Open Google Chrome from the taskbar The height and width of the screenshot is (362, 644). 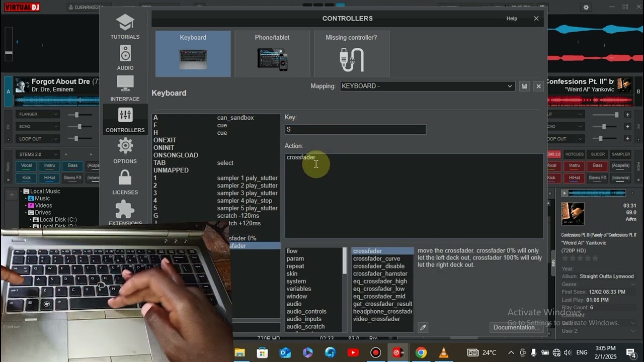pyautogui.click(x=421, y=352)
